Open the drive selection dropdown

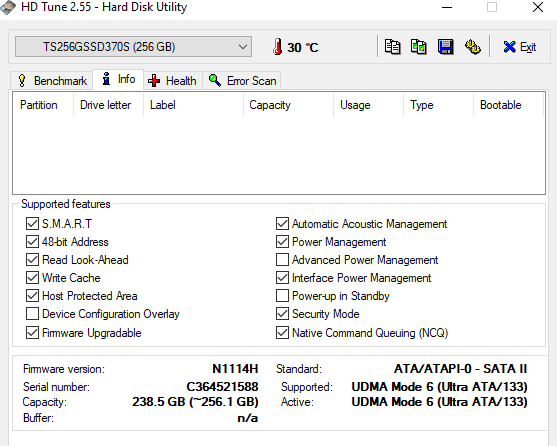(134, 47)
